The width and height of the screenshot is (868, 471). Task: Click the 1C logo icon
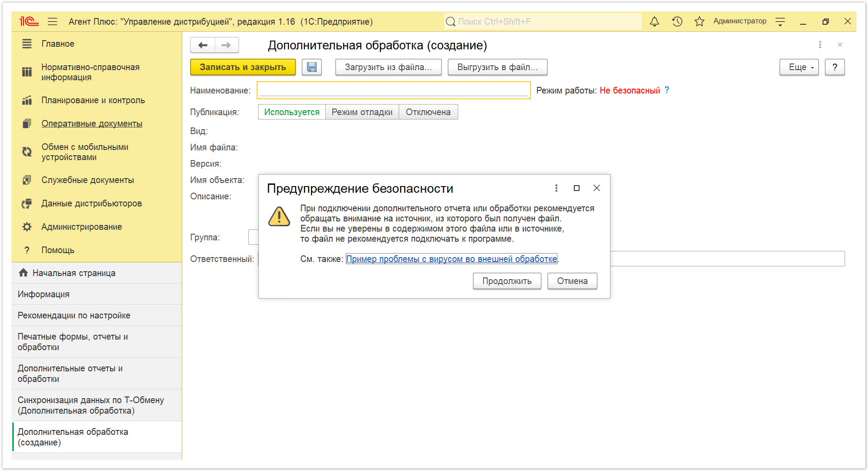[29, 21]
